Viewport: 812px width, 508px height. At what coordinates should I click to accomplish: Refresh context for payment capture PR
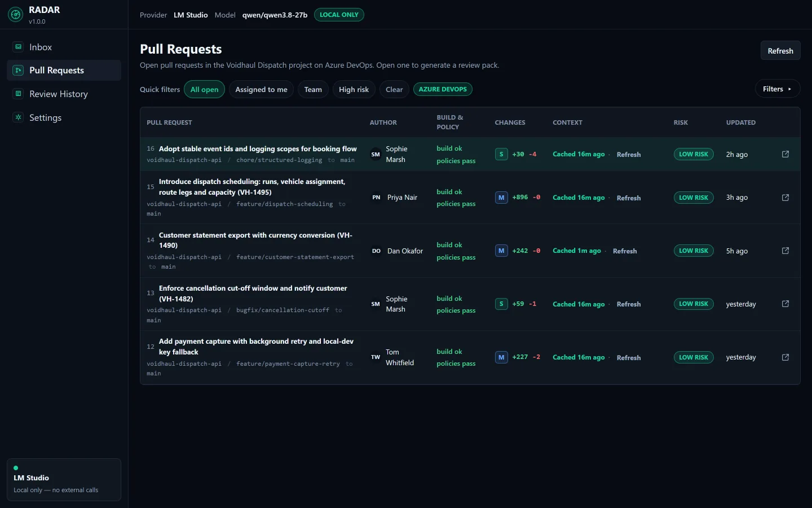pyautogui.click(x=629, y=358)
